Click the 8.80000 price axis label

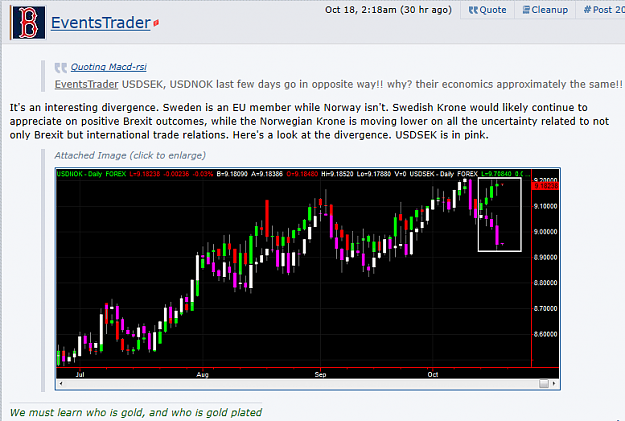(546, 283)
